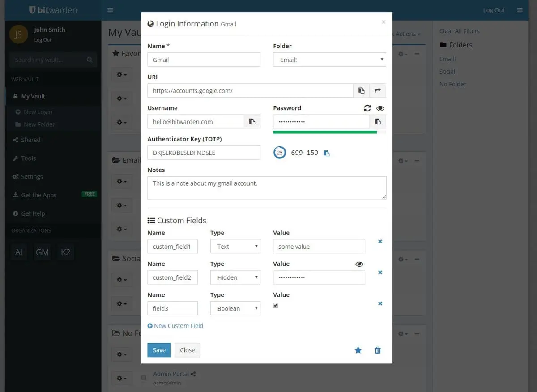Mark login as favorite with star
537x392 pixels.
coord(358,350)
